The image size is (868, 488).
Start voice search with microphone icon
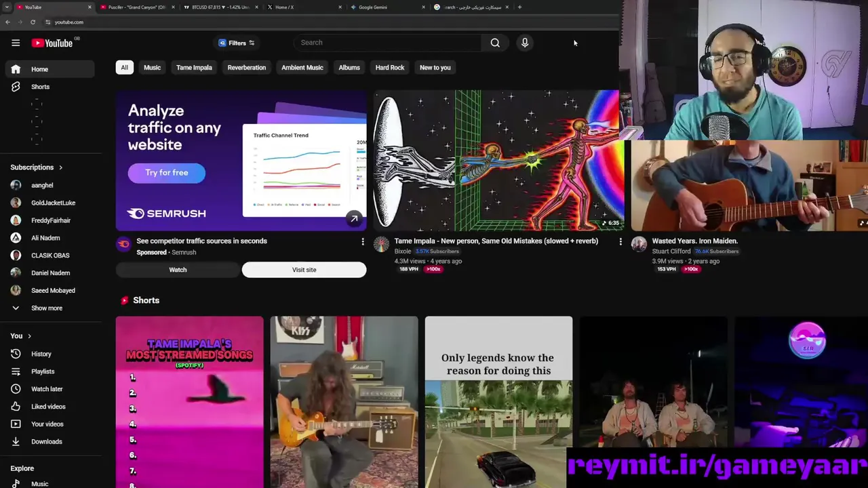[525, 43]
